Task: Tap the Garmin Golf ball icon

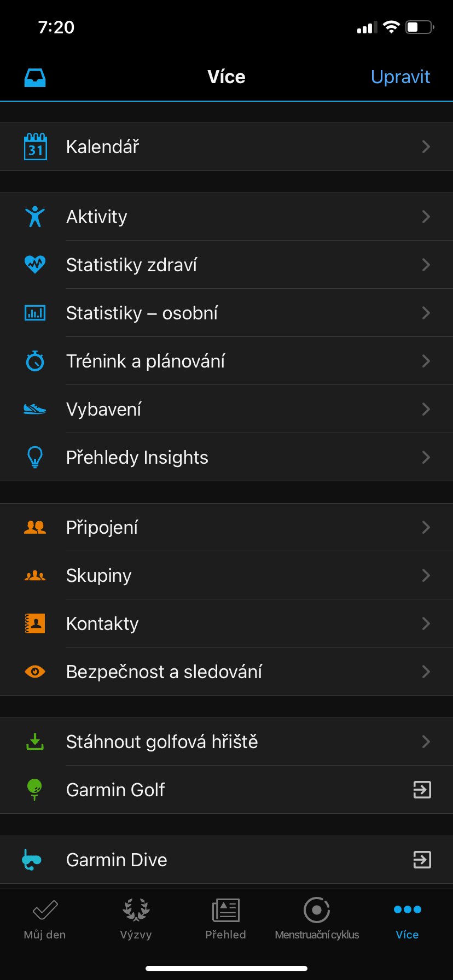Action: coord(34,789)
